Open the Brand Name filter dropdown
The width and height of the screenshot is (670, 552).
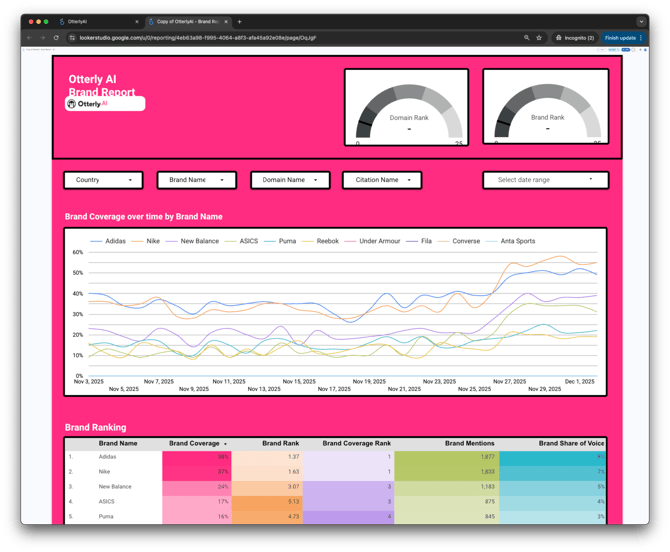[x=197, y=180]
